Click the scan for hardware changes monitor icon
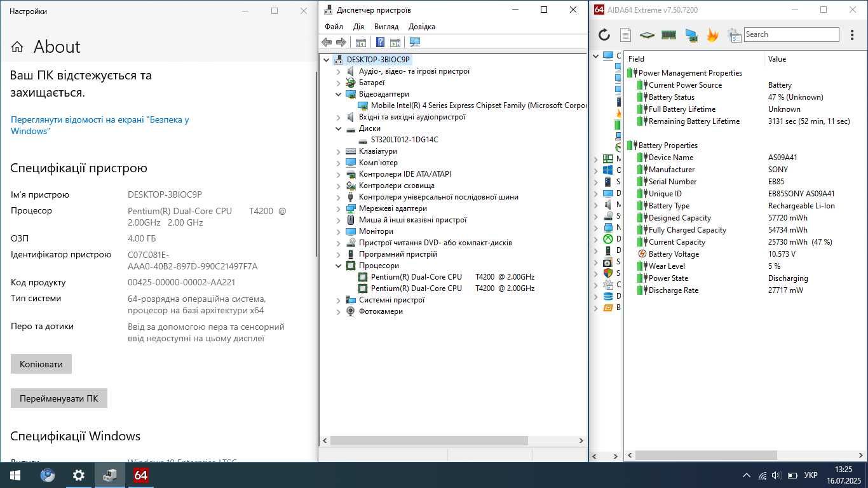The image size is (868, 488). [415, 43]
